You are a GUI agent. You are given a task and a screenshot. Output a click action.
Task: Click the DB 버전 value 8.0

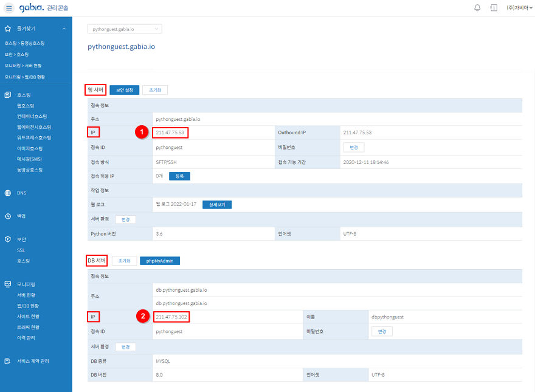159,375
